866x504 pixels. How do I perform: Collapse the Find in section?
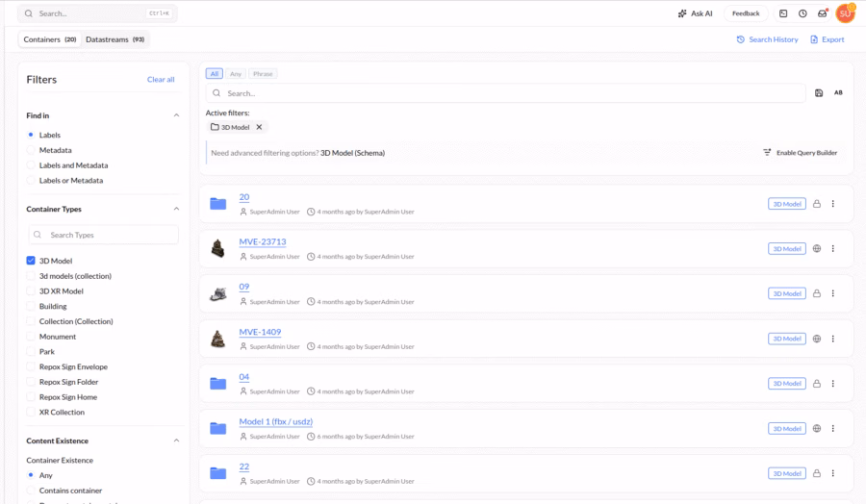click(176, 115)
